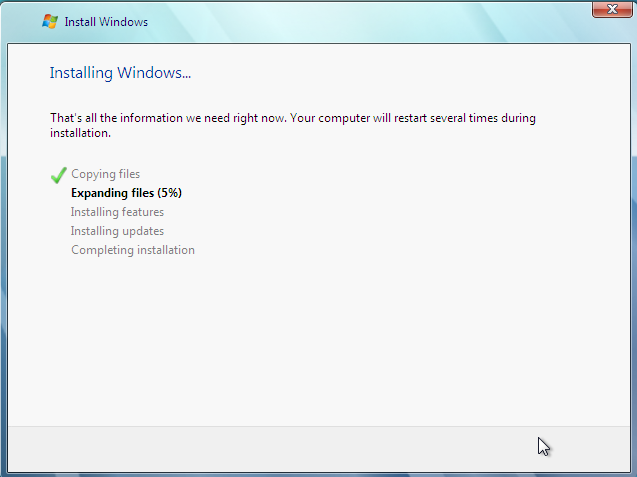Select the 'Installing features' step
Viewport: 637px width, 477px height.
pos(117,212)
